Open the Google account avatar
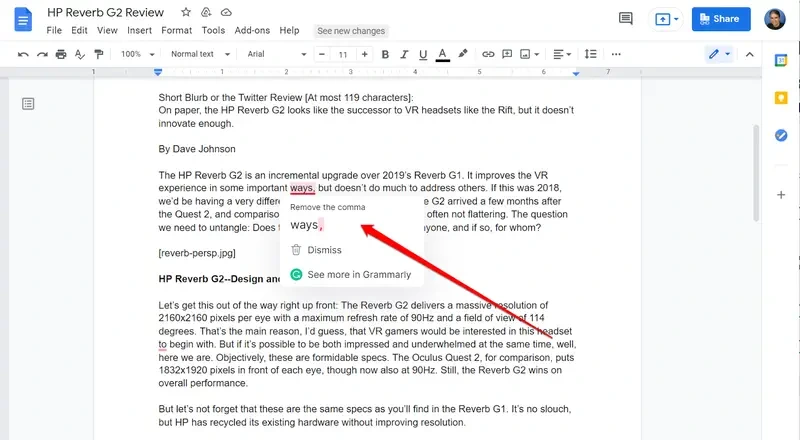The image size is (800, 440). click(x=774, y=19)
